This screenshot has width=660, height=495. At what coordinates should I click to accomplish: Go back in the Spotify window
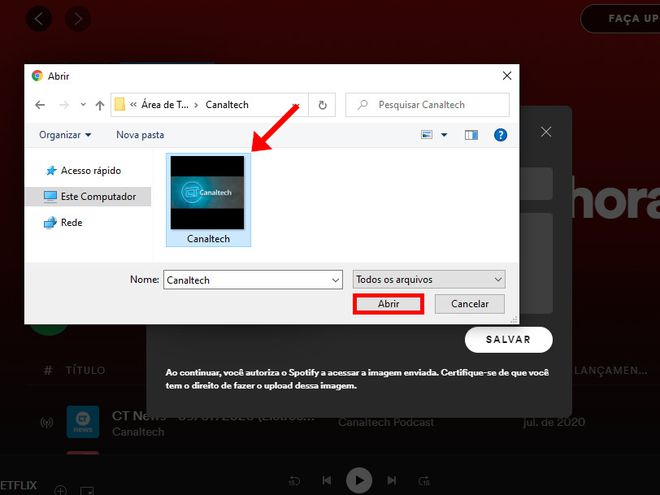pyautogui.click(x=39, y=19)
